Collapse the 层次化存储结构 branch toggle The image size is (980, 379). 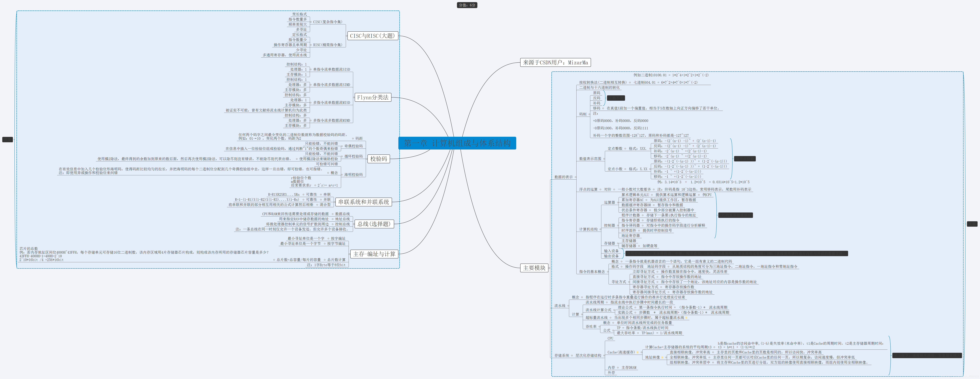coord(604,356)
